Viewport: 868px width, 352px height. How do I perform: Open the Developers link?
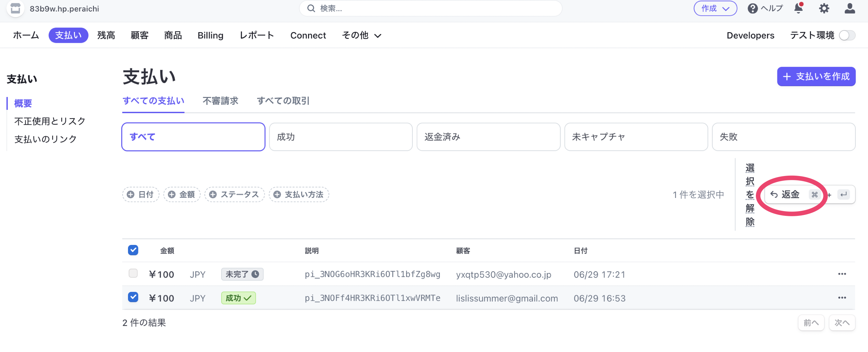[x=750, y=35]
